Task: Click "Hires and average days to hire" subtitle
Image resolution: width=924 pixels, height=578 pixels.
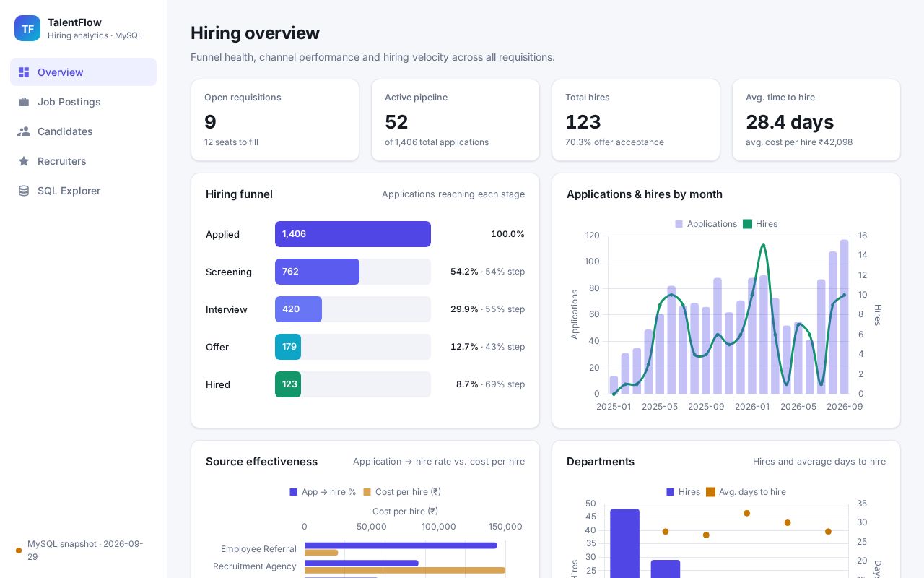Action: pyautogui.click(x=819, y=462)
